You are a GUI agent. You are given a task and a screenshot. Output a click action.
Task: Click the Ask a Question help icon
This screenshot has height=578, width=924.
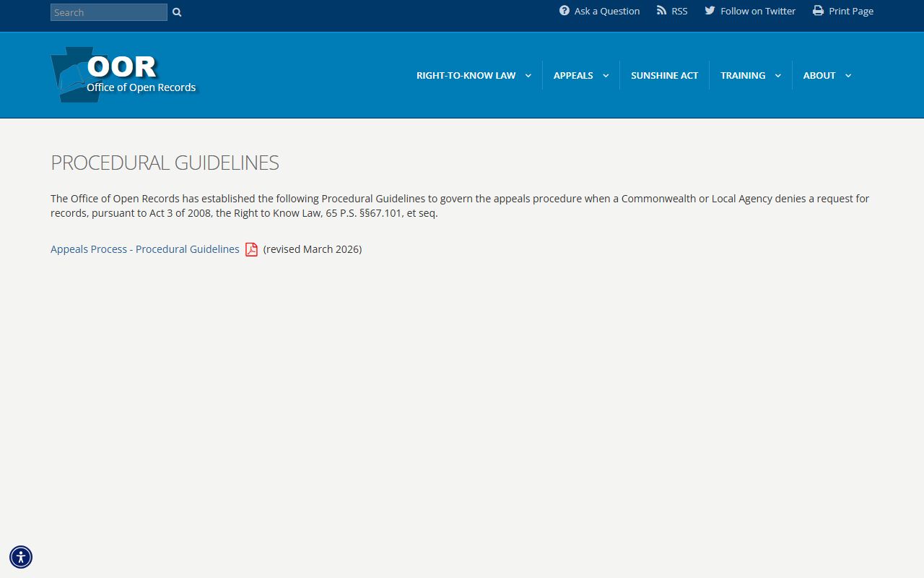pos(565,11)
